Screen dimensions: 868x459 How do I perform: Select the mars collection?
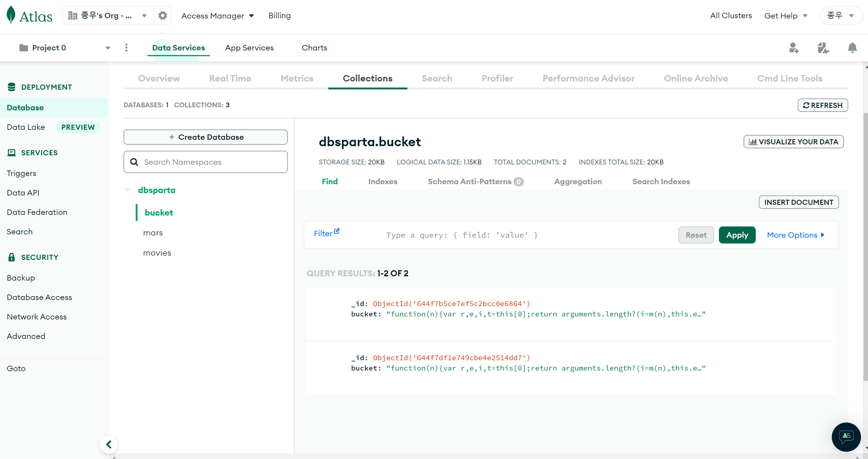click(153, 233)
